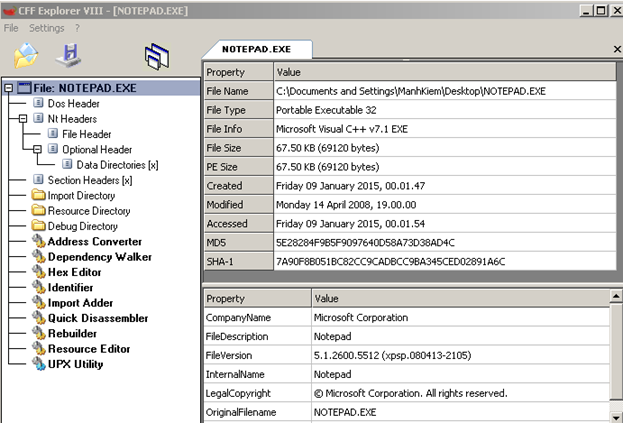Open the Debug Directory folder
This screenshot has width=623, height=423.
pyautogui.click(x=82, y=226)
